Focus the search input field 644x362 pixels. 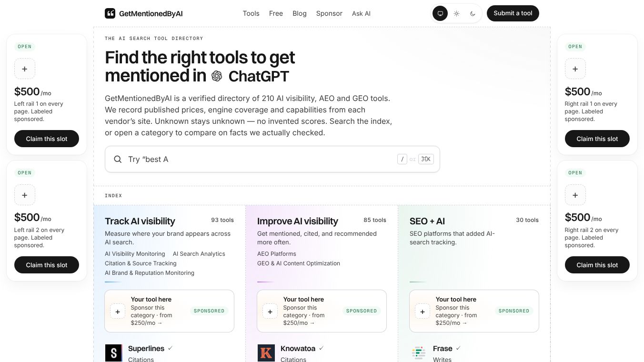point(272,159)
